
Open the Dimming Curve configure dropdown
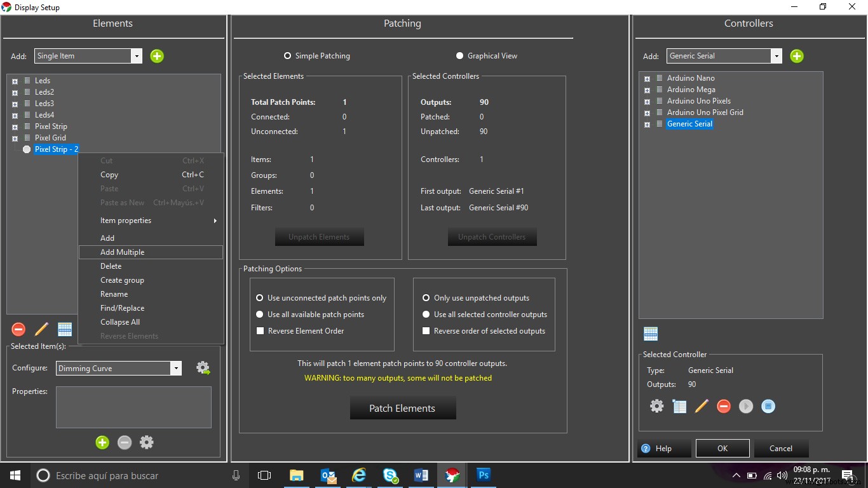point(176,368)
